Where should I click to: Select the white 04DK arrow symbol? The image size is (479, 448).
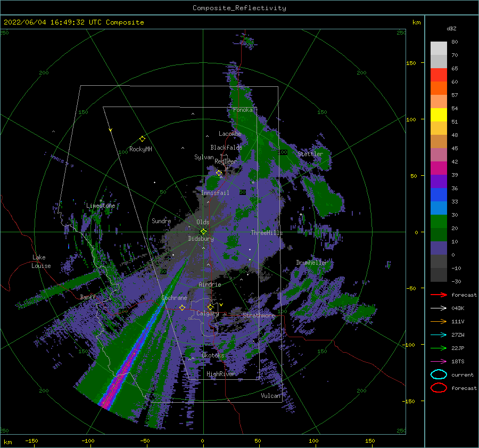pos(439,308)
